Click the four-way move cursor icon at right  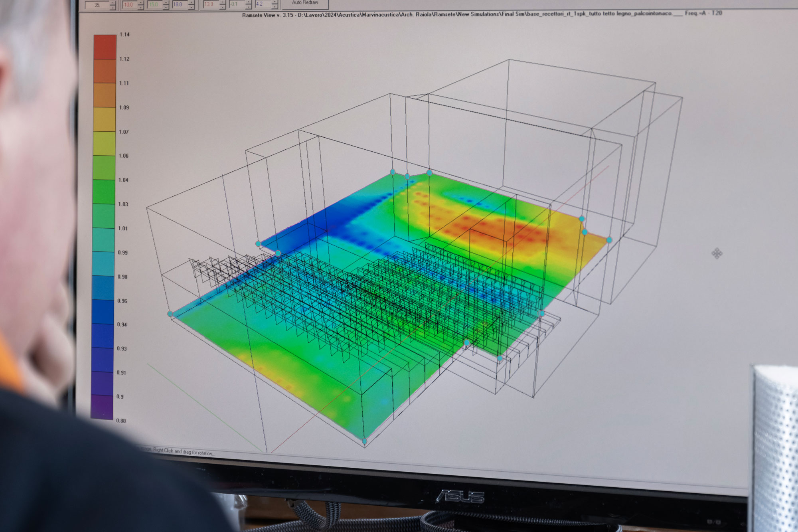[x=717, y=253]
